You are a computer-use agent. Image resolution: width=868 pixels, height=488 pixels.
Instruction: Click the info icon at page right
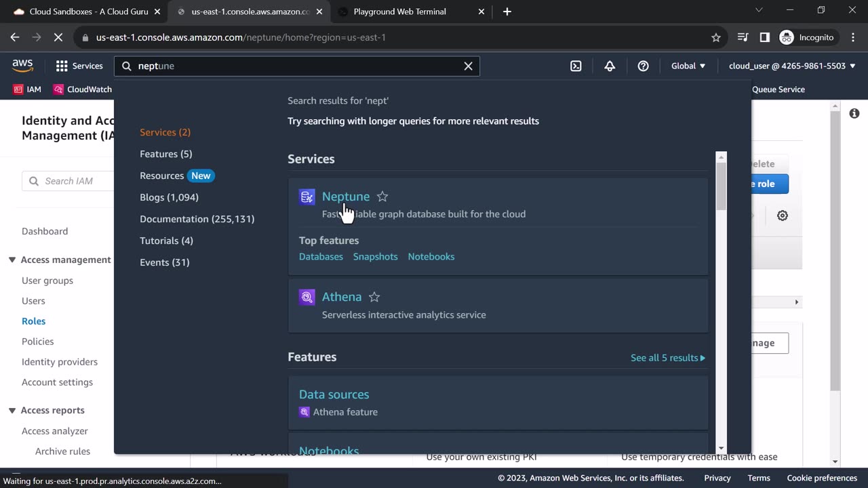(854, 113)
